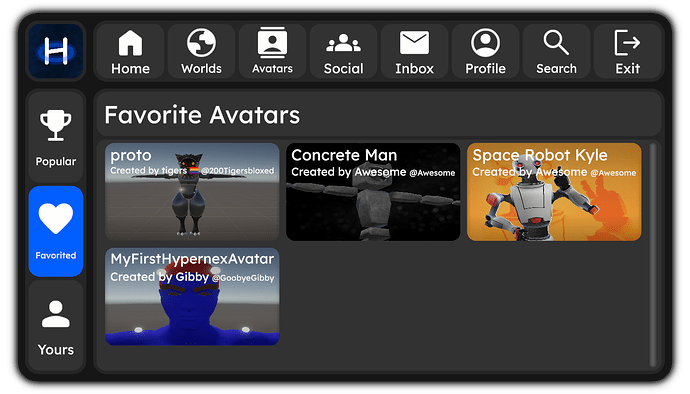Select the proto avatar card
Viewport: 690px width, 394px height.
tap(192, 191)
